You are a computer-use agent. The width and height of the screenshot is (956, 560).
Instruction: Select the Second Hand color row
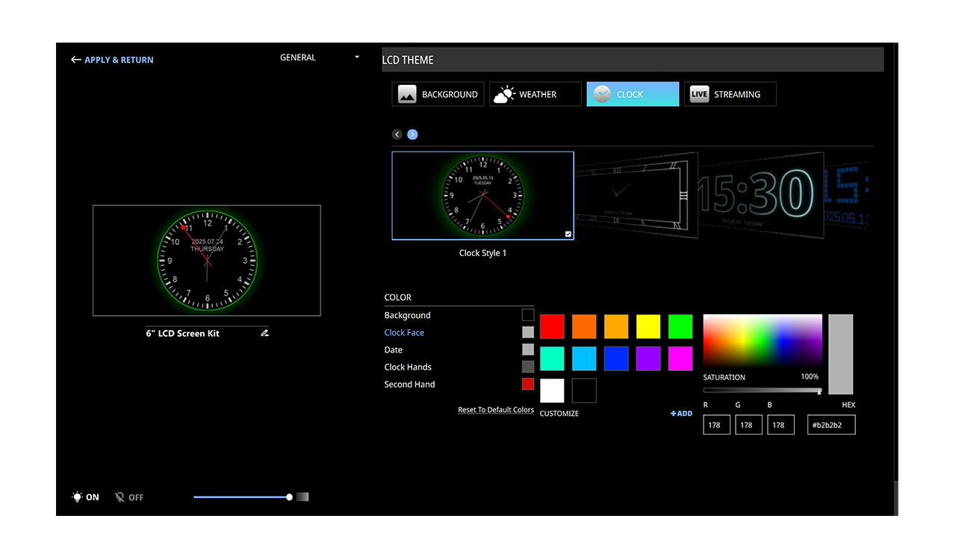pos(409,385)
